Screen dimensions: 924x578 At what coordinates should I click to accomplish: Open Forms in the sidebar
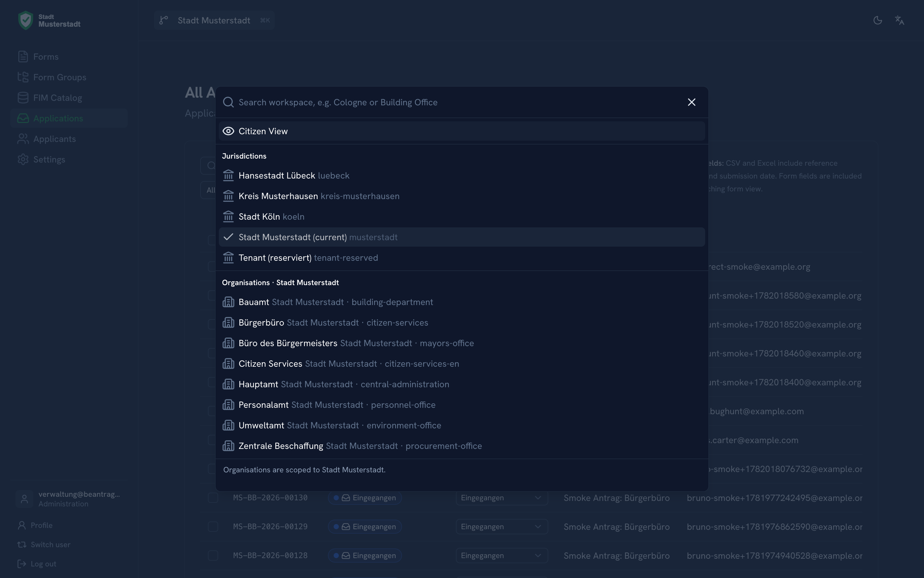[x=69, y=57]
